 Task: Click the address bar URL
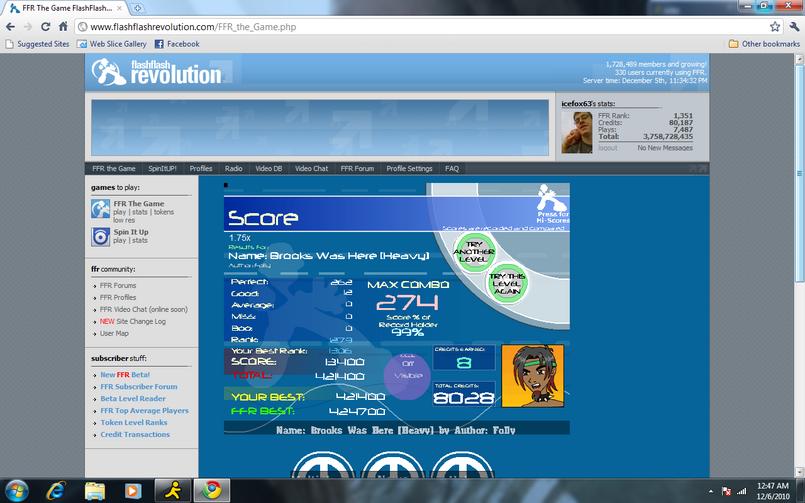tap(193, 27)
